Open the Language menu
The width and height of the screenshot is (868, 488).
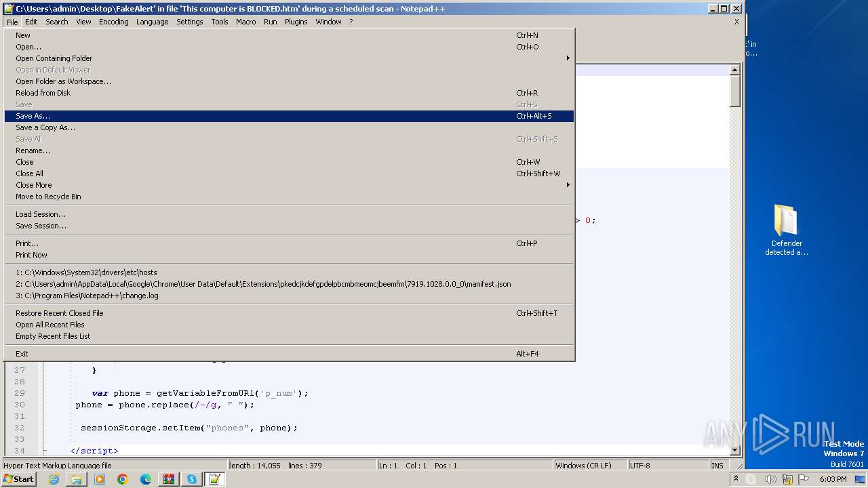(x=152, y=22)
